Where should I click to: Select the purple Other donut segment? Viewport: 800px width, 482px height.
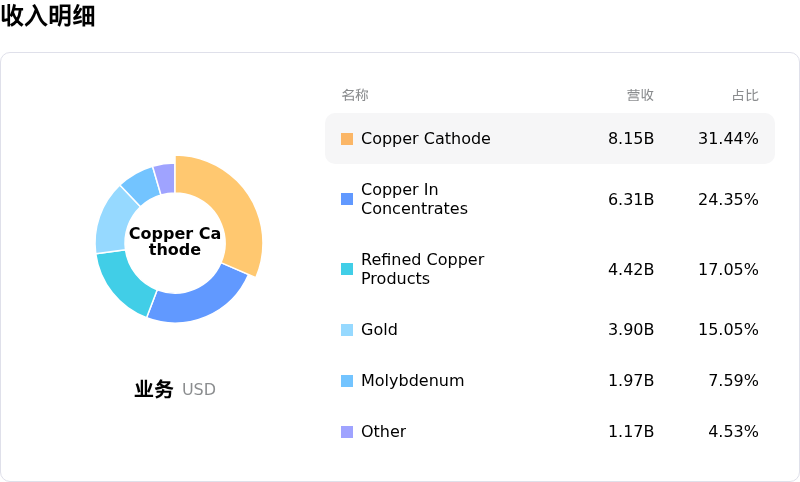click(165, 178)
